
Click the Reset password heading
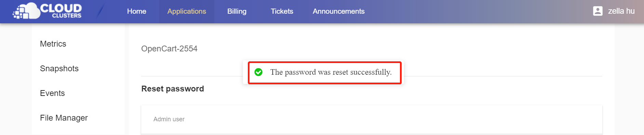[173, 89]
